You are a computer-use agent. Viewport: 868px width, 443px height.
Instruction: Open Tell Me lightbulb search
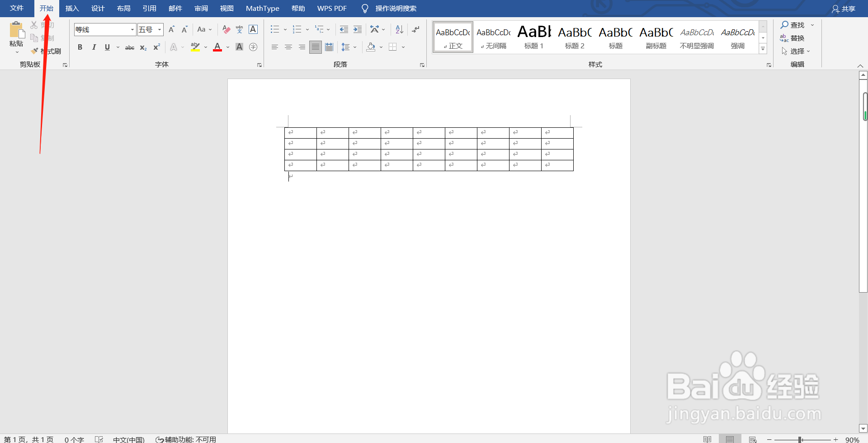point(365,8)
